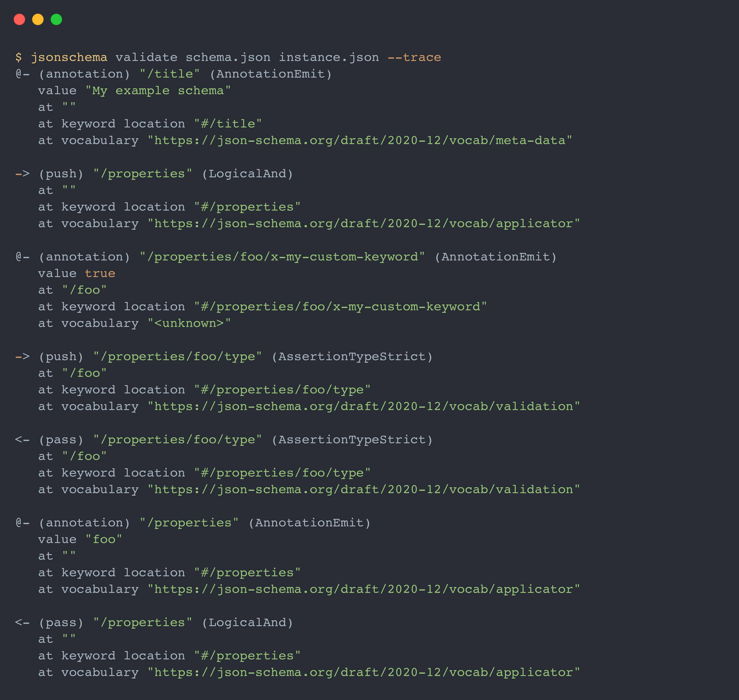Click the "My example schema" value string
Screen dimensions: 739x700
[158, 91]
